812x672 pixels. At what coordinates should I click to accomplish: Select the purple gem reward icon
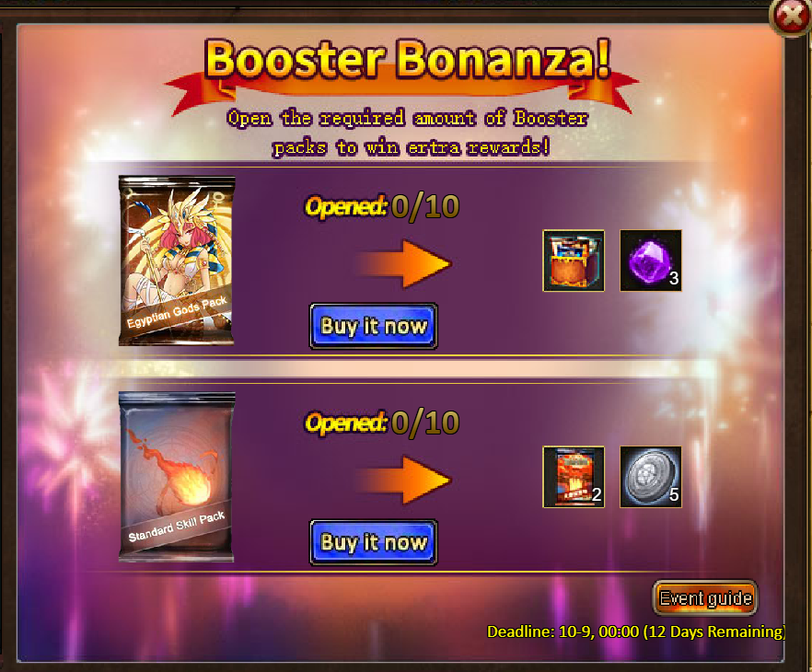pyautogui.click(x=650, y=261)
